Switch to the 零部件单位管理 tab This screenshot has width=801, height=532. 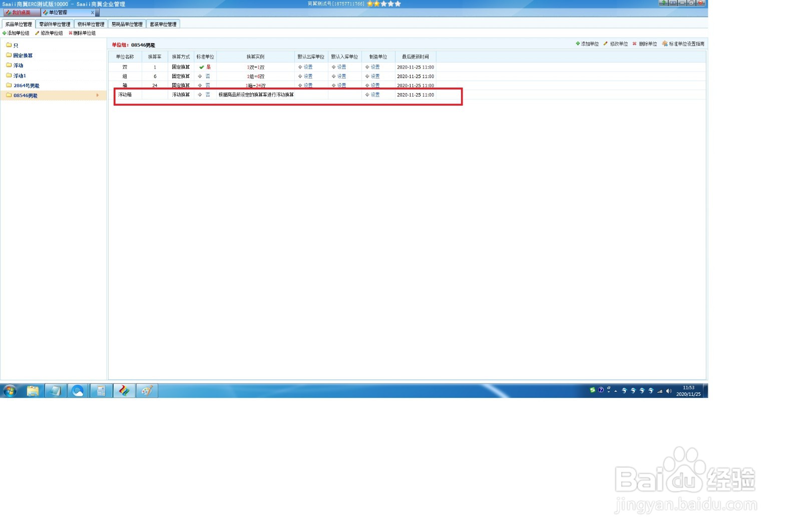click(55, 24)
